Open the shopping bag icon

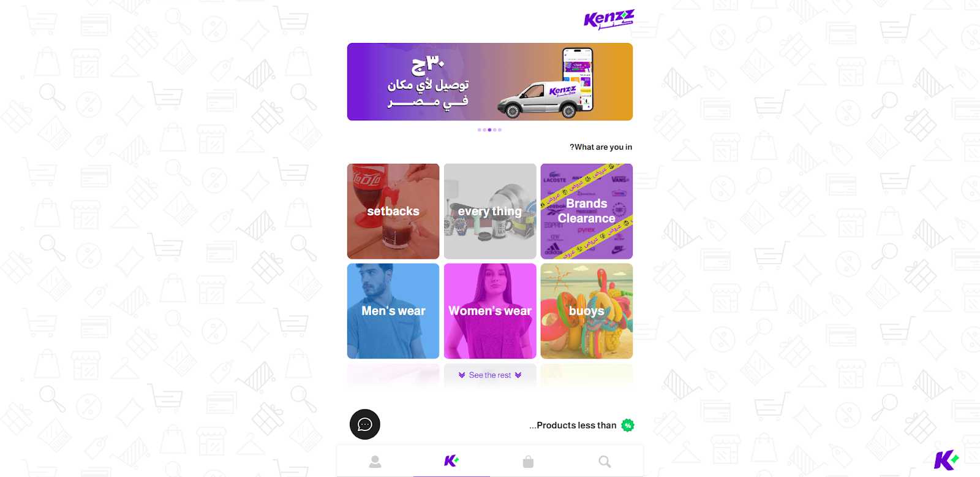528,462
